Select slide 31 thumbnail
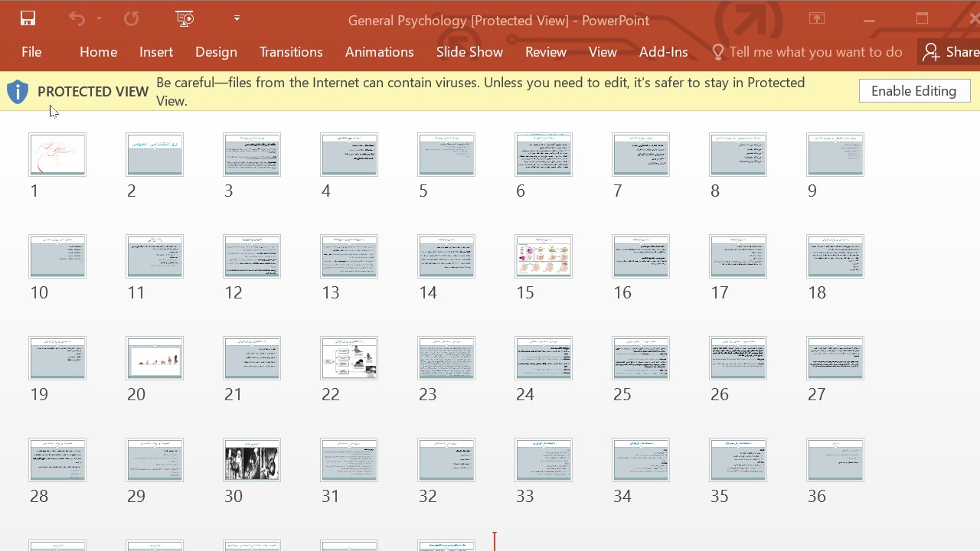Viewport: 980px width, 551px height. pos(349,460)
